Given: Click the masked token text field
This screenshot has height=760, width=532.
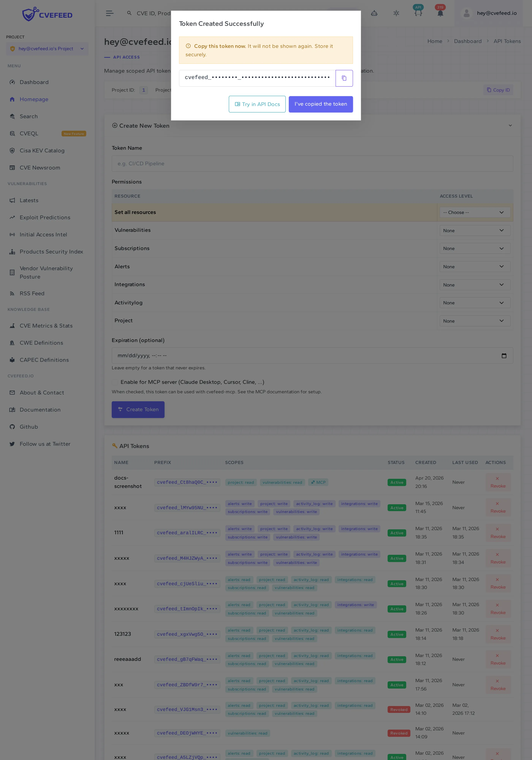Looking at the screenshot, I should [x=257, y=78].
